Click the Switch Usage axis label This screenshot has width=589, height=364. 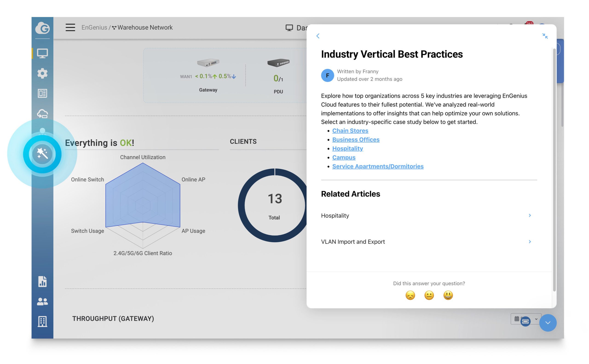click(x=87, y=231)
